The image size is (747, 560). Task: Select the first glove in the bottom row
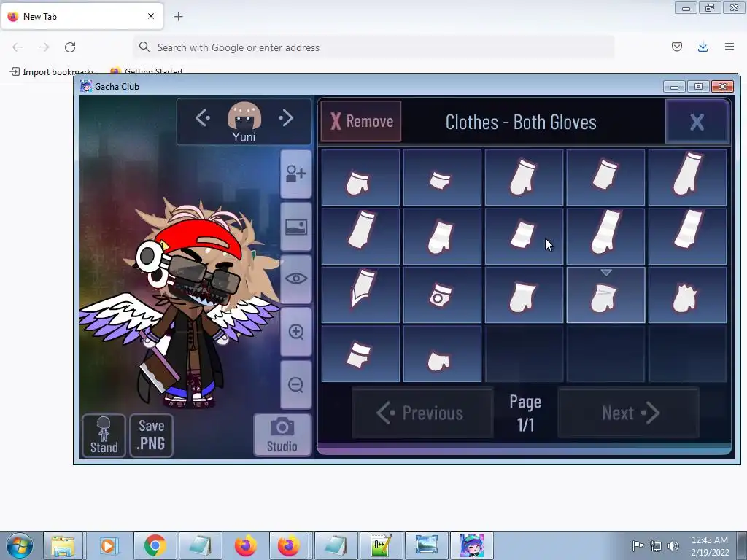click(360, 354)
